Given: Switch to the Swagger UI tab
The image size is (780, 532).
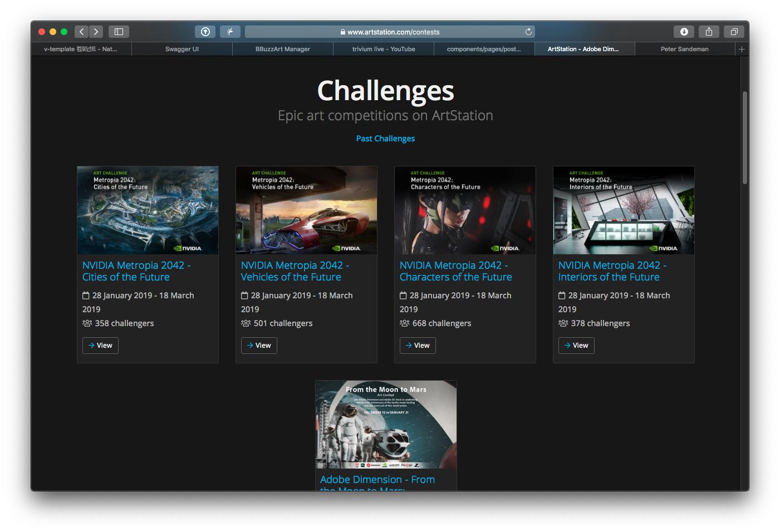Looking at the screenshot, I should coord(182,49).
